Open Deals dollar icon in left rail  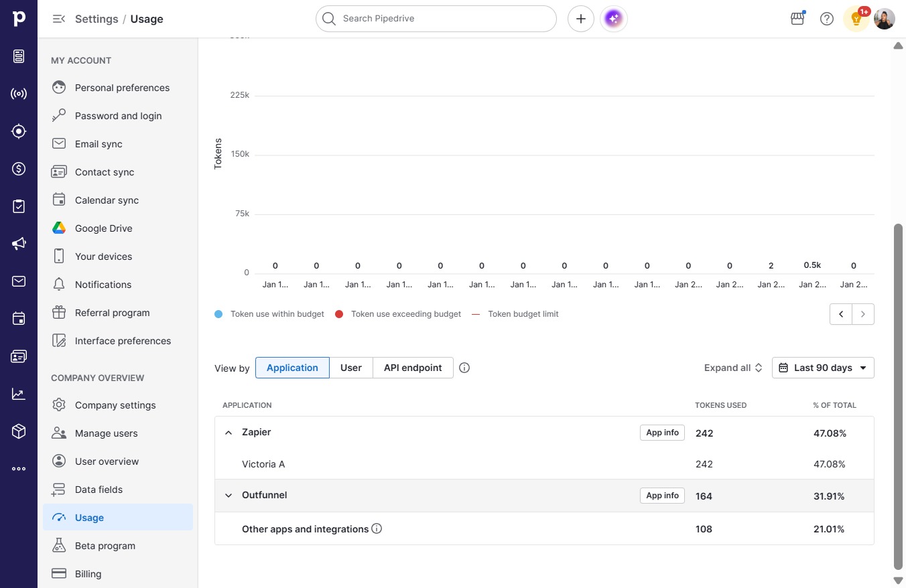point(19,169)
